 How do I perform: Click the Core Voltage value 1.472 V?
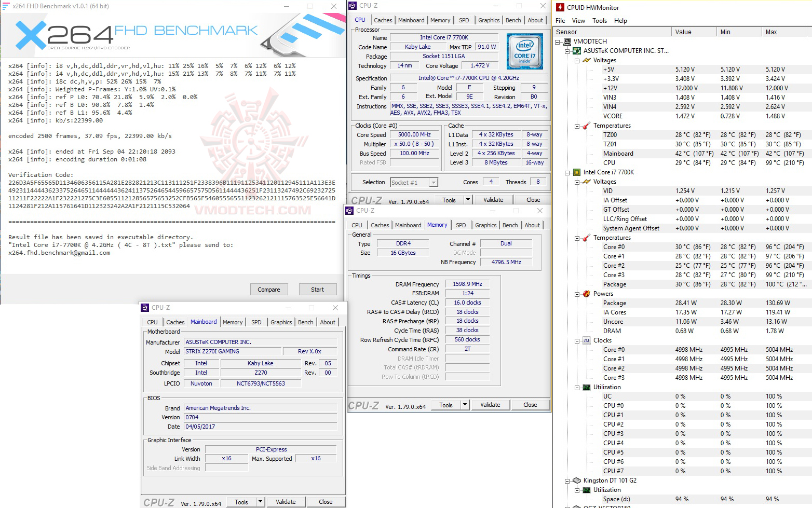tap(480, 66)
